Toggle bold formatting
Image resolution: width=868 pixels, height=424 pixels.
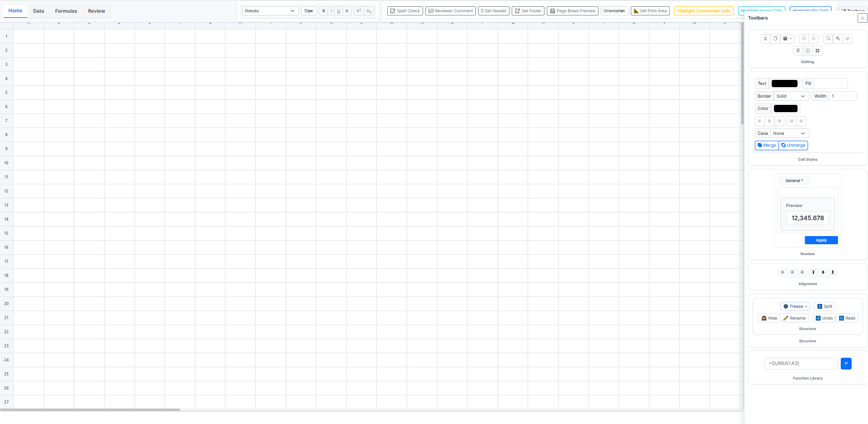pyautogui.click(x=324, y=11)
